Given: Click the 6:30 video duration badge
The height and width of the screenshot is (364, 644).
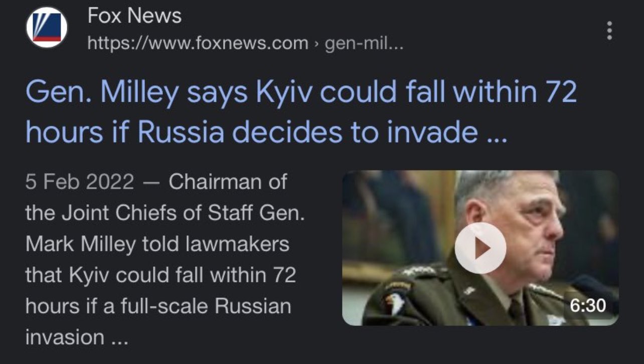Looking at the screenshot, I should (588, 305).
